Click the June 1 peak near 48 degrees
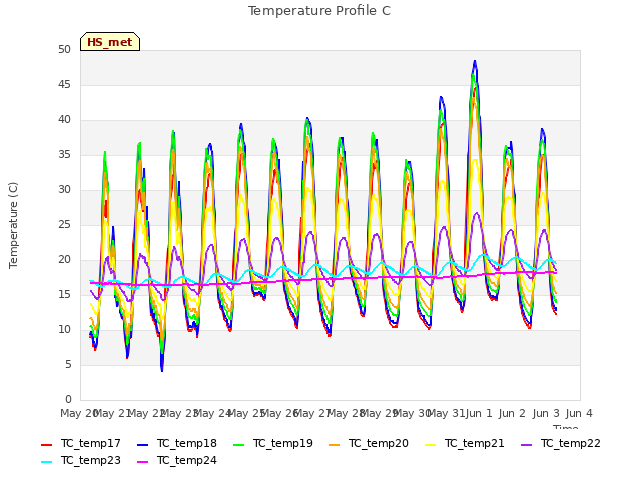The height and width of the screenshot is (480, 640). pyautogui.click(x=475, y=62)
